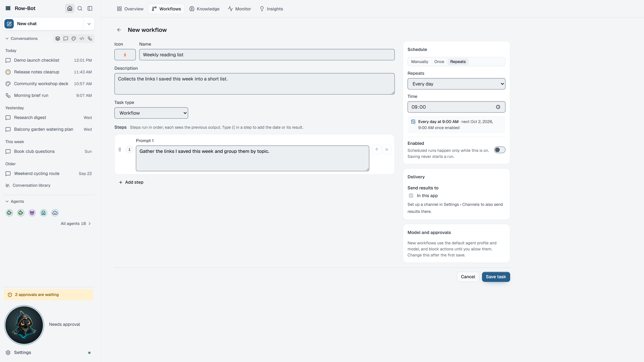Filter conversations by palette icon
Viewport: 644px width, 362px height.
coord(73,39)
